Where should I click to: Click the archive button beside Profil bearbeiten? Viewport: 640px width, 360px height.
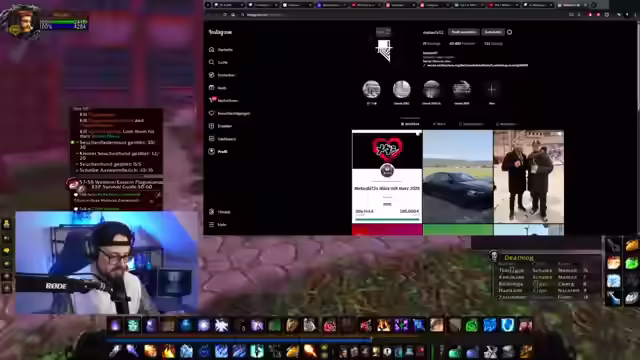point(493,32)
